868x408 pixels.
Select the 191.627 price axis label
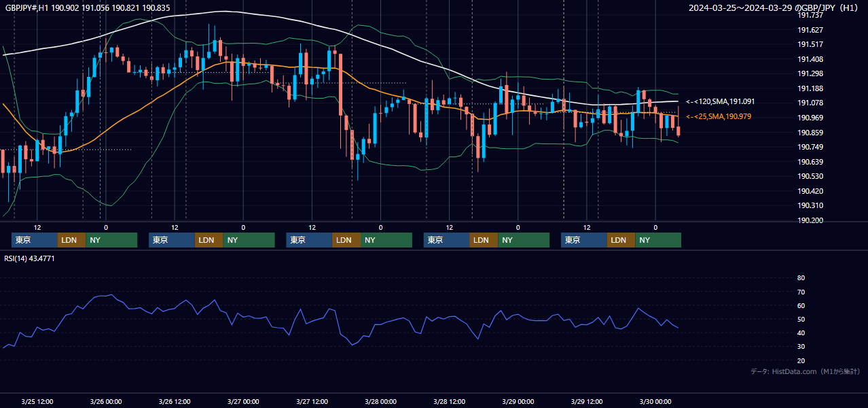810,30
